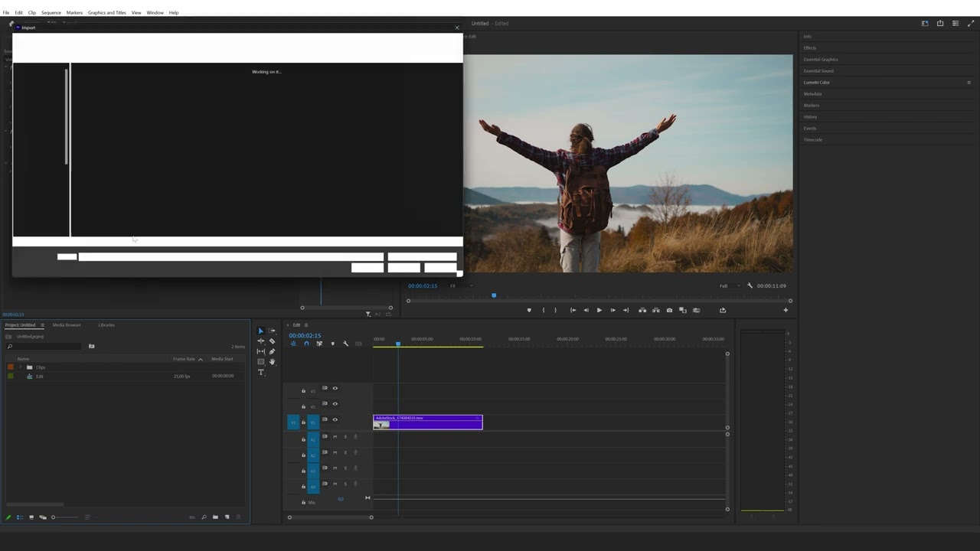980x551 pixels.
Task: Toggle lock on track V1
Action: click(x=303, y=422)
